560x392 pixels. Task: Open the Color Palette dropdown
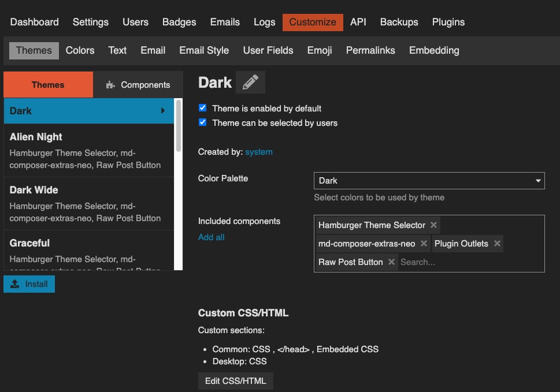point(429,181)
